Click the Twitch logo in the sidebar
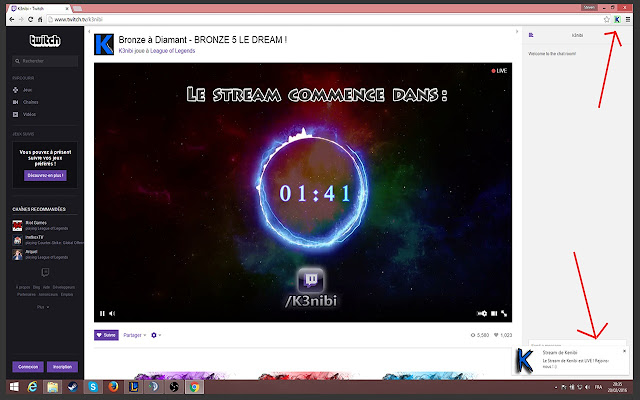Viewport: 640px width, 400px height. (x=45, y=40)
